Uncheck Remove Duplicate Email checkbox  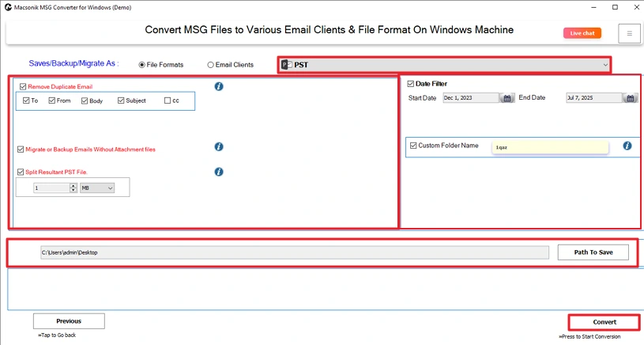coord(23,86)
